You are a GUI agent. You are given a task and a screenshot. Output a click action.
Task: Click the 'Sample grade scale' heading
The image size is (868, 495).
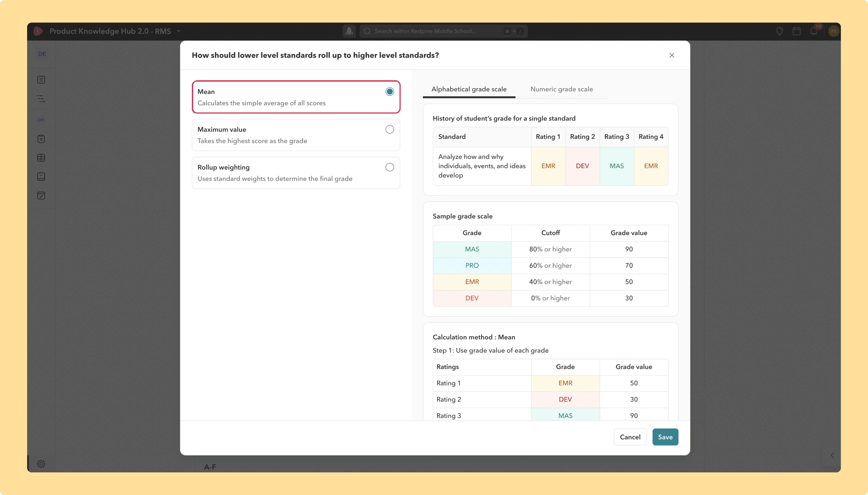point(462,216)
